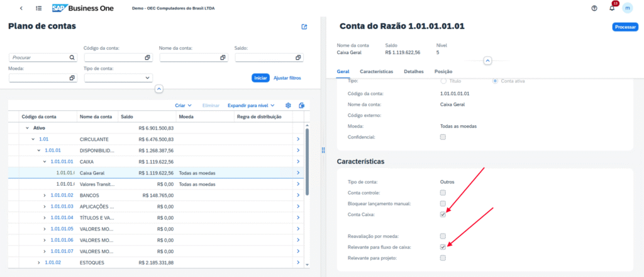Open notifications bell icon
Image resolution: width=644 pixels, height=277 pixels.
pos(612,8)
